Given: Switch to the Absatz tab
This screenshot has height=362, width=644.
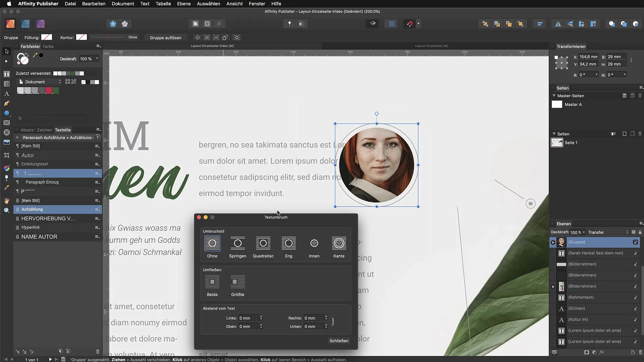Looking at the screenshot, I should pos(27,130).
